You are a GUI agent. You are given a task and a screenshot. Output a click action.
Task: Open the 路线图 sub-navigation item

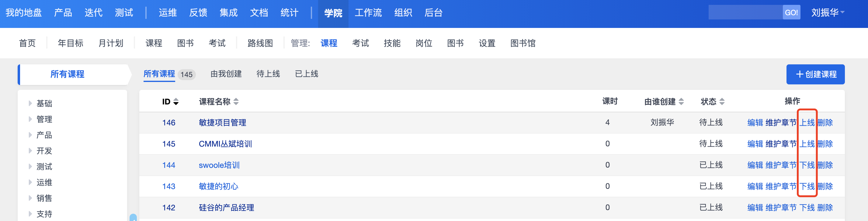pyautogui.click(x=260, y=43)
